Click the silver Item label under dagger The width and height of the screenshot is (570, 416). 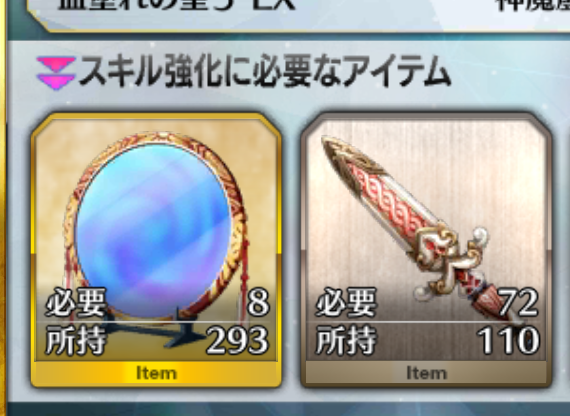click(426, 373)
